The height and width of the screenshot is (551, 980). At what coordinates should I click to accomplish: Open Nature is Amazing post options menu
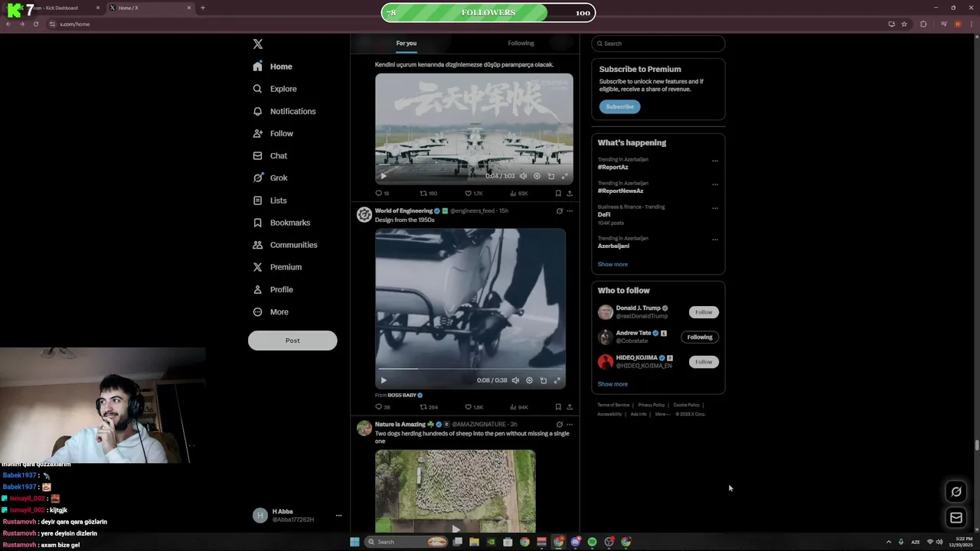570,425
